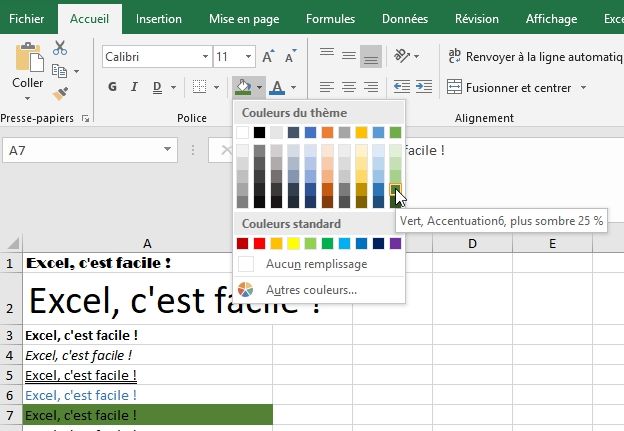Screen dimensions: 624x431
Task: Open Autres couleurs... dialog
Action: click(x=319, y=290)
